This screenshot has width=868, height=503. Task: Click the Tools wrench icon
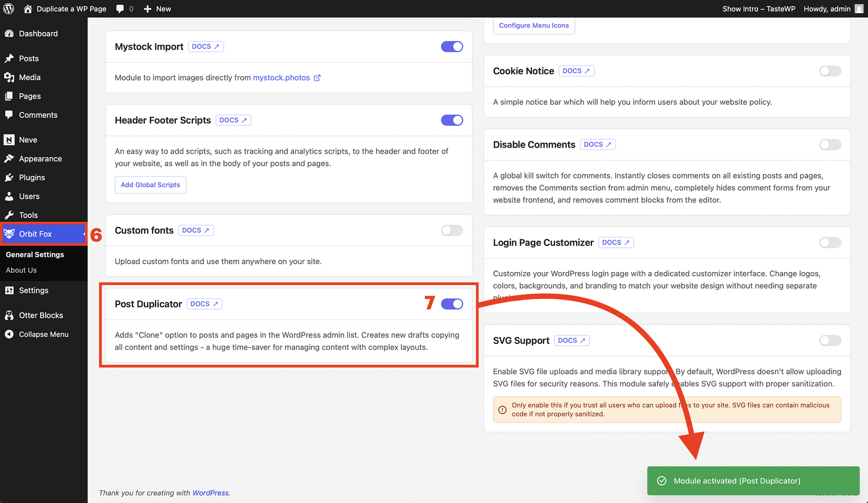pyautogui.click(x=9, y=215)
